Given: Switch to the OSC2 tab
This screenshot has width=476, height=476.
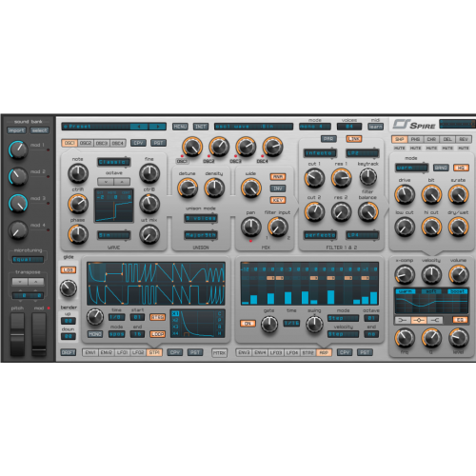Looking at the screenshot, I should pos(86,143).
